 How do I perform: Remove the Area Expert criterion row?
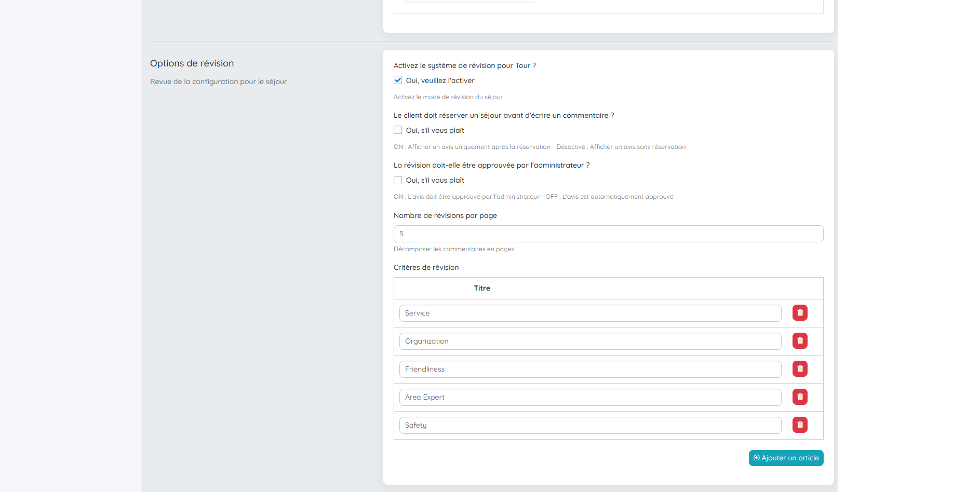[800, 397]
